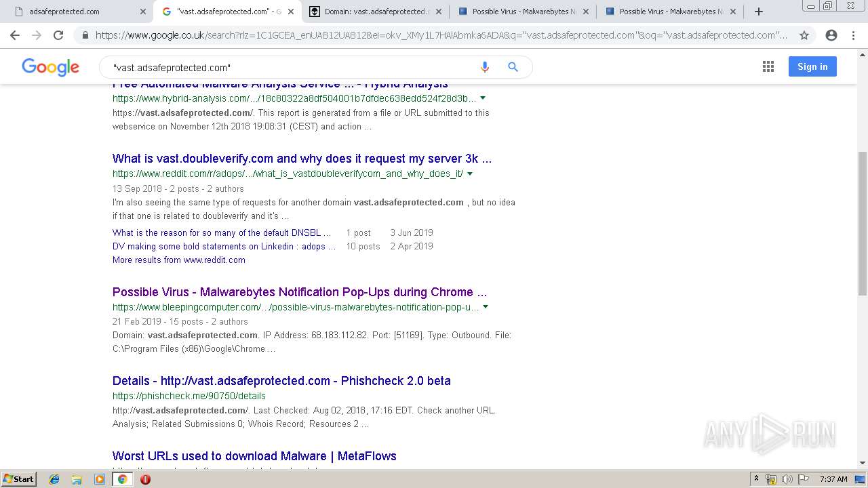
Task: Expand reddit result dropdown arrow
Action: click(x=470, y=174)
